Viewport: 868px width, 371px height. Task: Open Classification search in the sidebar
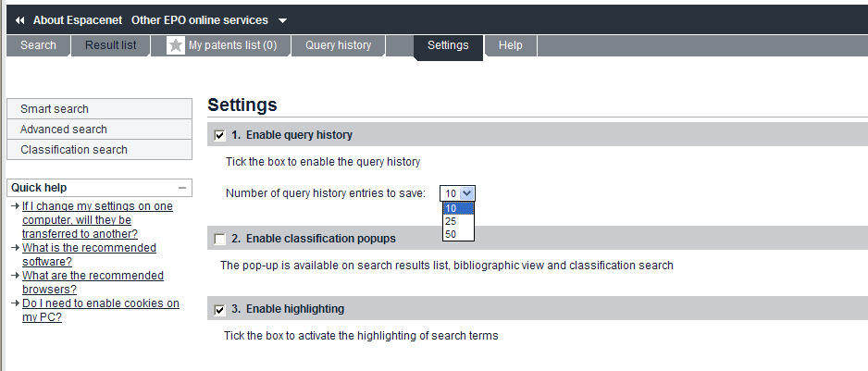pyautogui.click(x=99, y=150)
